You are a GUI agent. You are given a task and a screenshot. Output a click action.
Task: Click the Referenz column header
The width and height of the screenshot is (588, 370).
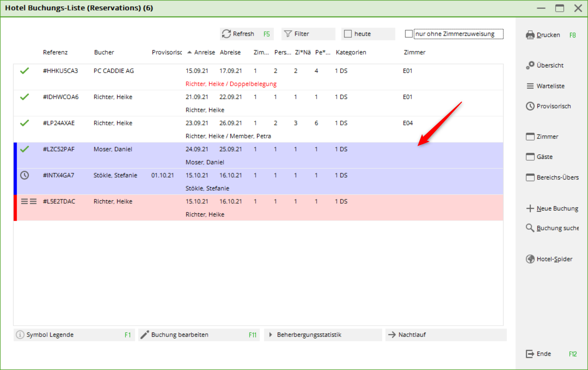click(55, 52)
